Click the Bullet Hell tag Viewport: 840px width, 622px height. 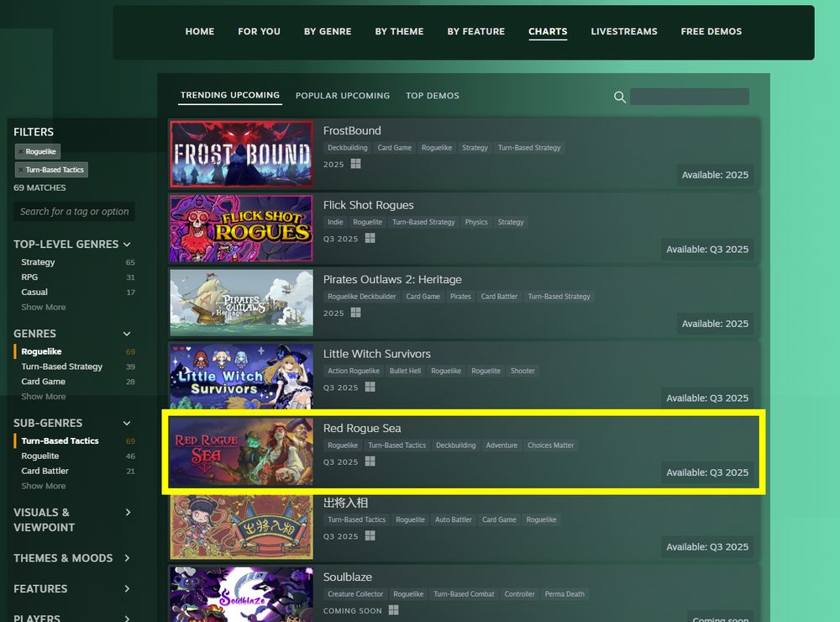pos(406,372)
